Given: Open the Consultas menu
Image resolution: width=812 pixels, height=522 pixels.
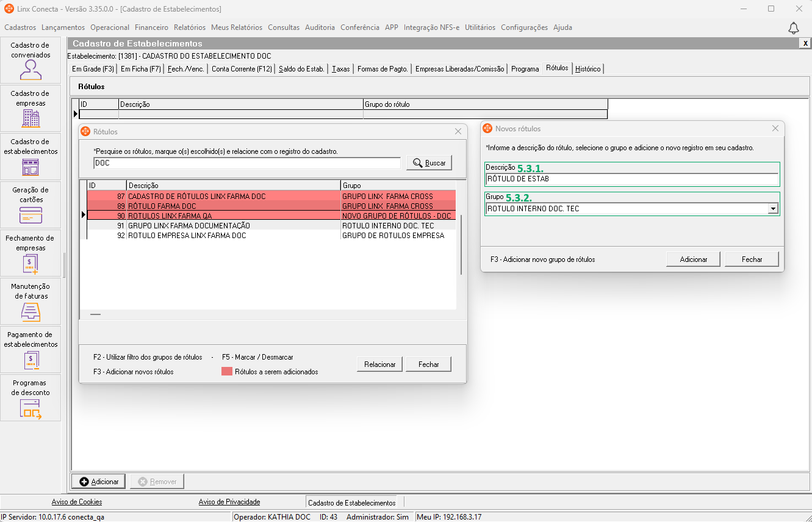Looking at the screenshot, I should click(284, 27).
